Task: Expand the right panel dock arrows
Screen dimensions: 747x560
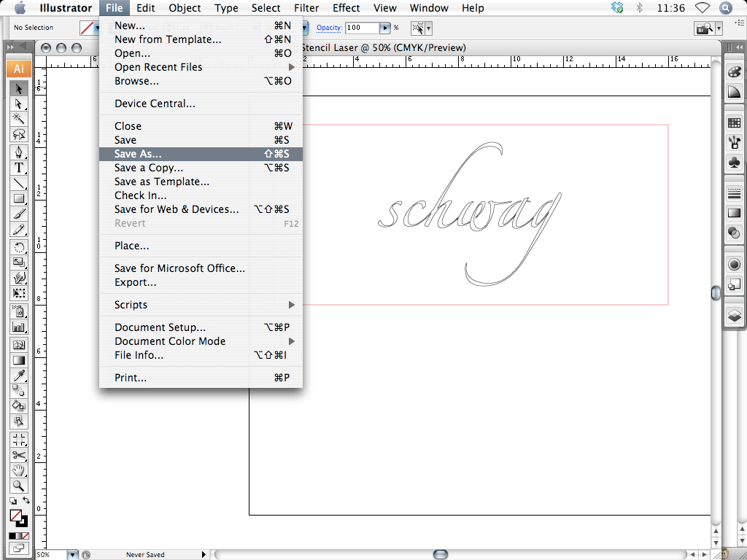Action: tap(739, 47)
